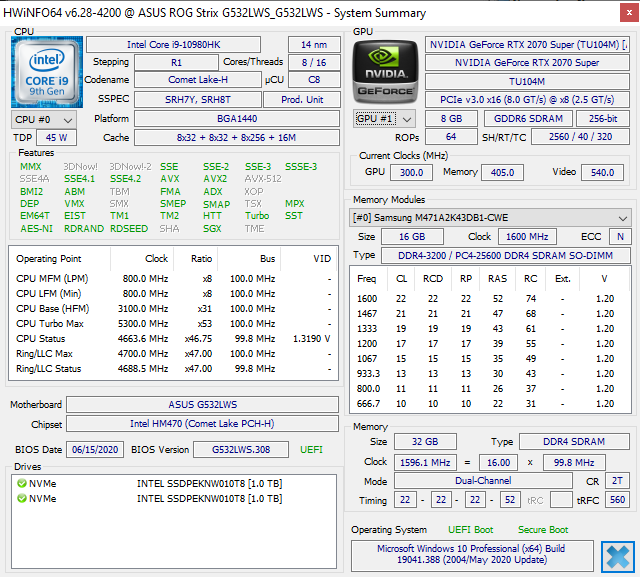Click the Intel HM470 chipset field

pos(202,424)
